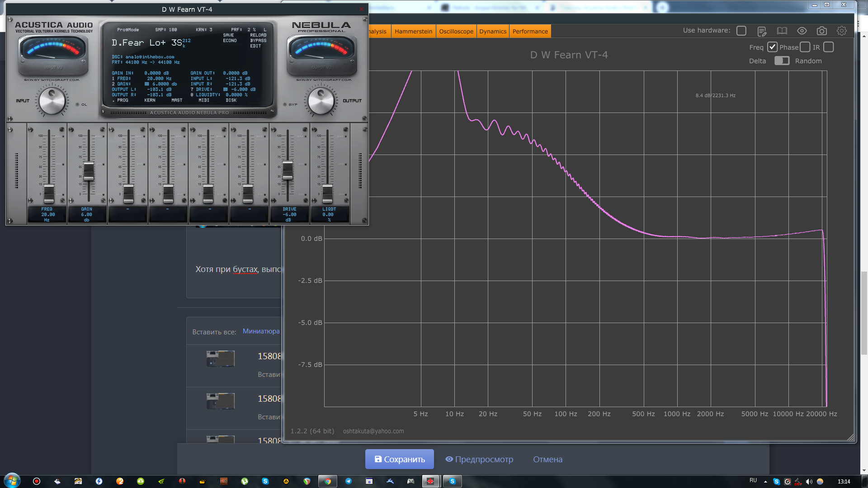The image size is (868, 488).
Task: Click the second 15808 attachment thumbnail
Action: click(x=221, y=401)
